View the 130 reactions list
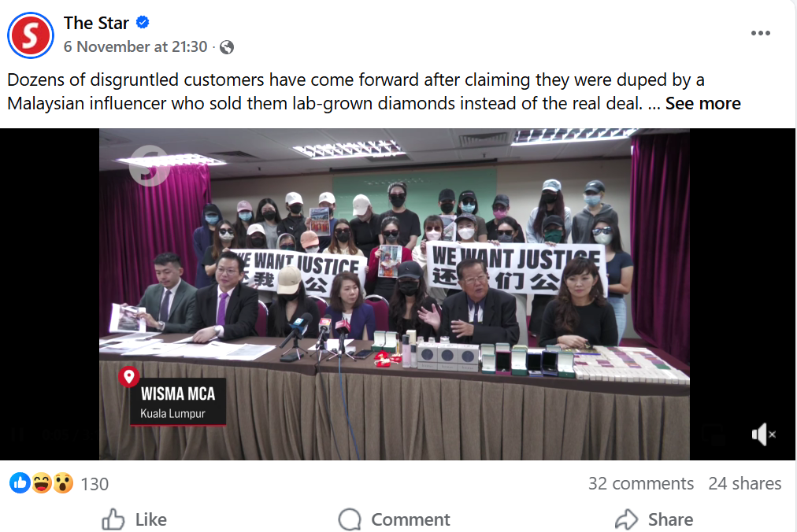The image size is (797, 532). click(95, 484)
